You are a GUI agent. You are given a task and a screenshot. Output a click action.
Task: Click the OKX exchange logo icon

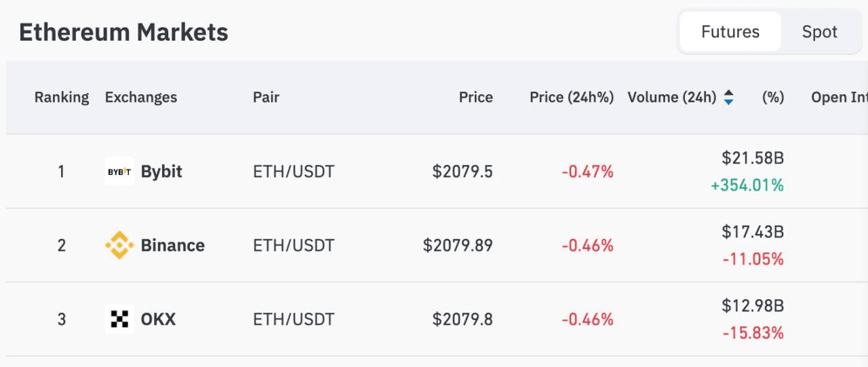point(119,319)
